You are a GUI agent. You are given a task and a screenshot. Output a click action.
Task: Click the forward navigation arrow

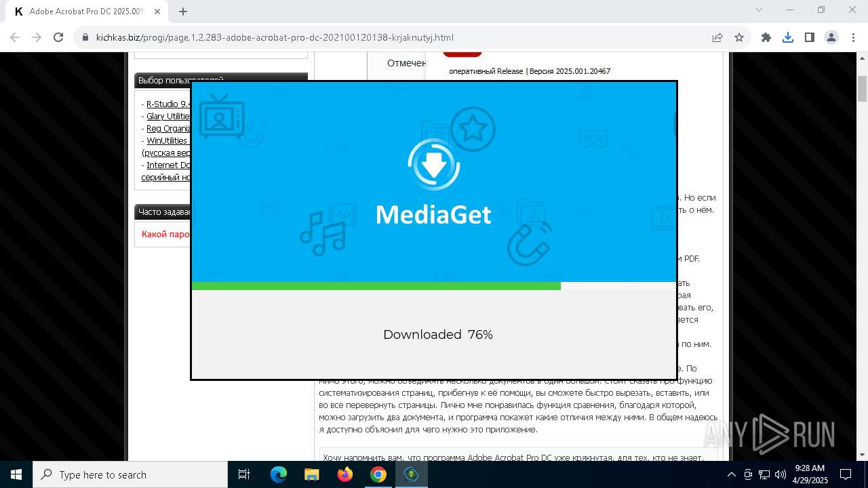37,37
